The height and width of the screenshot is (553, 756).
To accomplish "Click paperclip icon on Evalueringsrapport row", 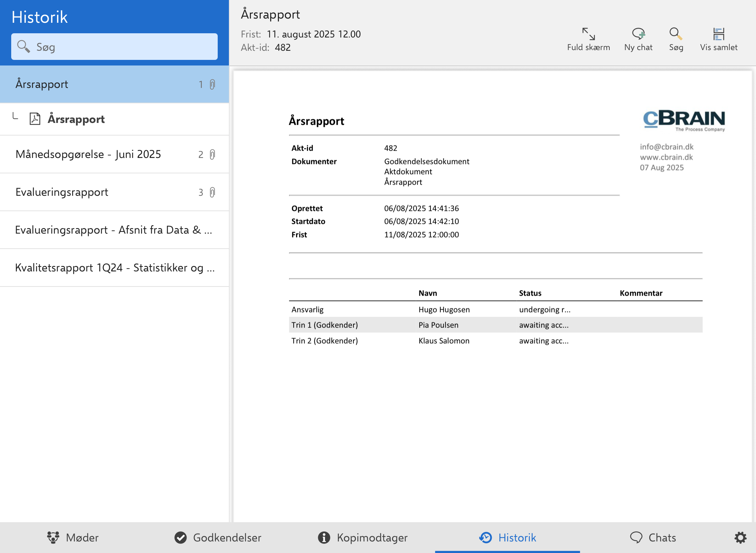I will (x=212, y=192).
